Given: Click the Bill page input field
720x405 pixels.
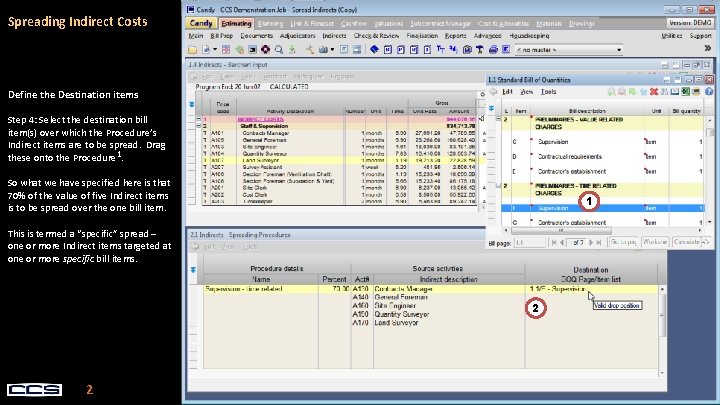Looking at the screenshot, I should (529, 242).
